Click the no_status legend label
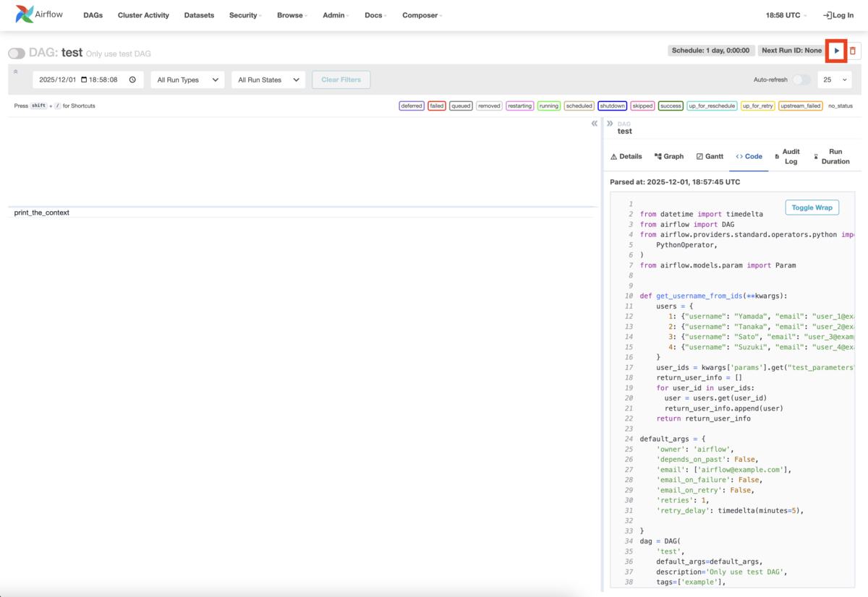The image size is (868, 597). pyautogui.click(x=841, y=106)
